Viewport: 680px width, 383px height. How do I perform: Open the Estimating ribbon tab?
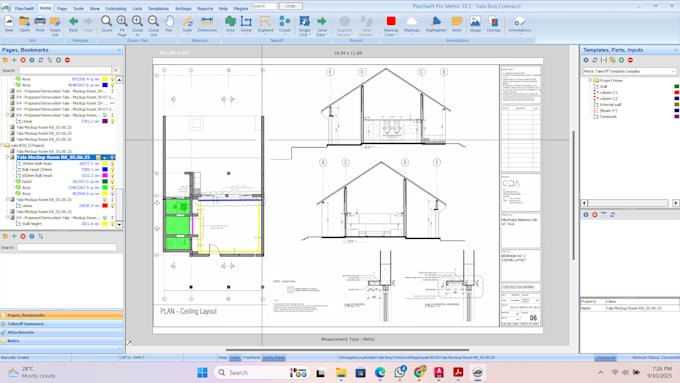point(116,9)
